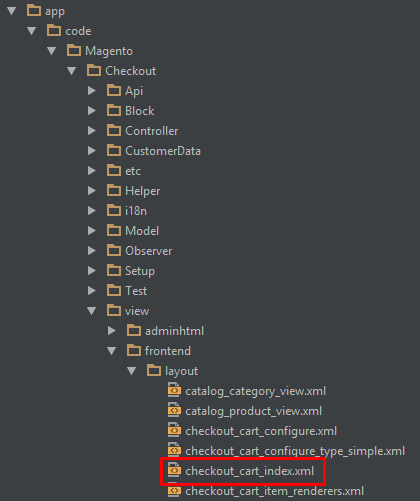Select the catalog_category_view.xml file name
Screen dimensions: 420x501
point(255,391)
